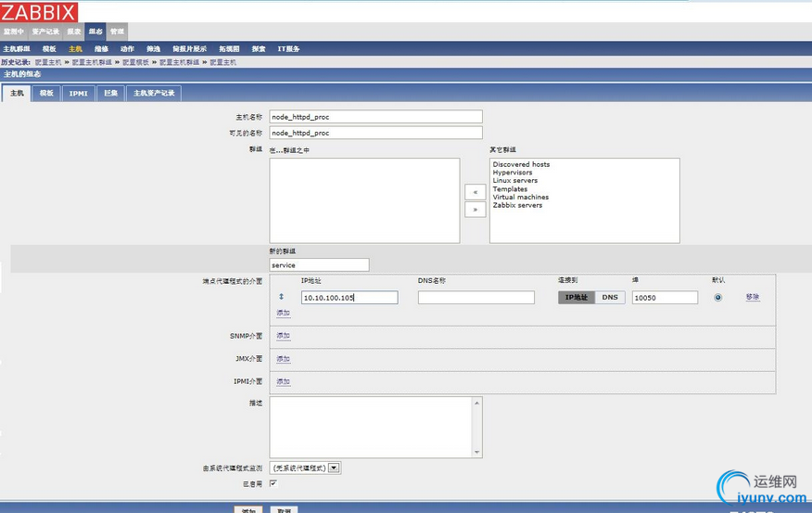
Task: Go to 主機群組 submenu item
Action: point(17,49)
